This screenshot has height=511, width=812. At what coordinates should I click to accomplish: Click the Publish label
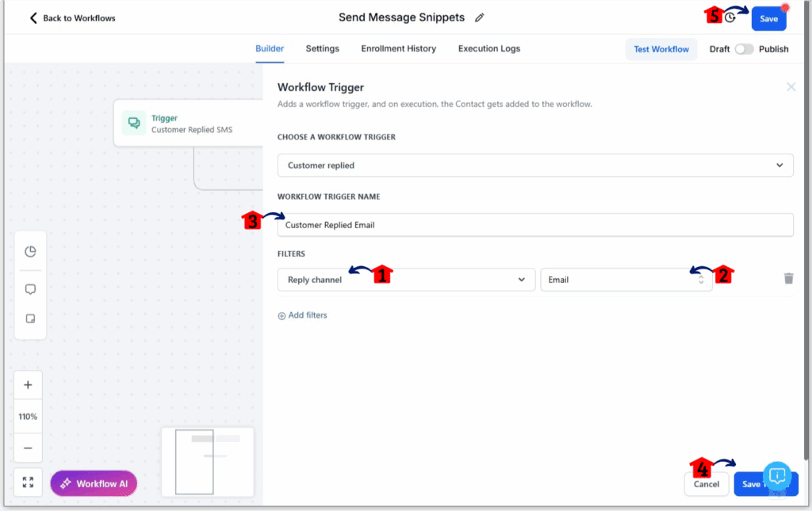pos(773,49)
